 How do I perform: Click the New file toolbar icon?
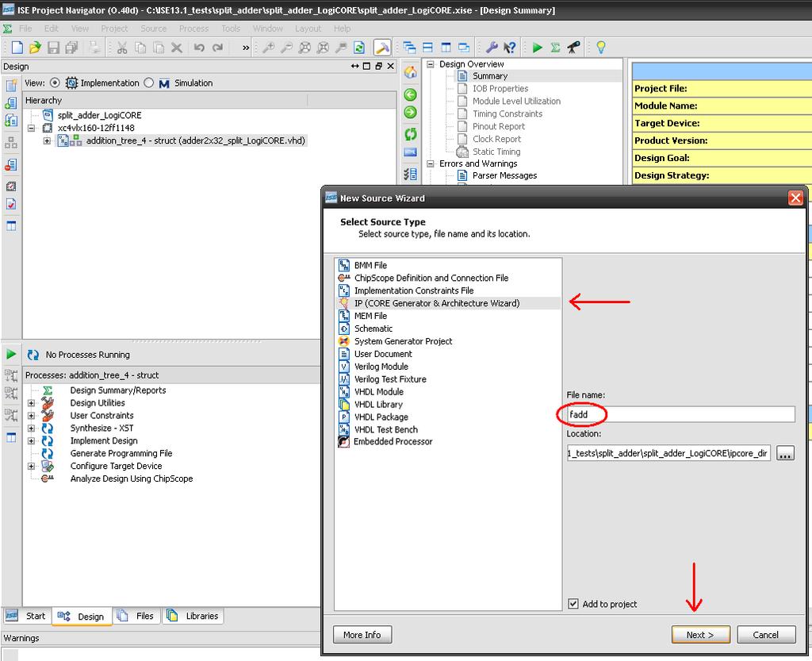[x=17, y=48]
